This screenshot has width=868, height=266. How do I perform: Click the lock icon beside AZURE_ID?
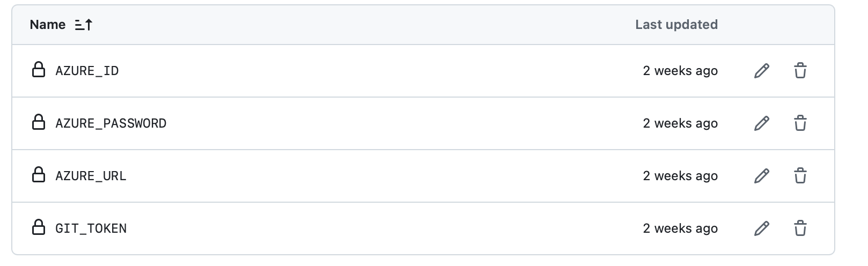click(39, 70)
